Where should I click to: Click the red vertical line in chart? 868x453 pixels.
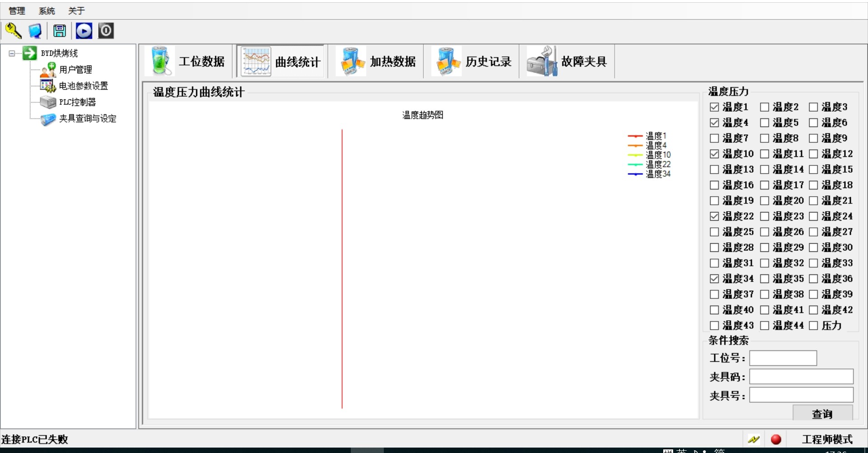342,269
